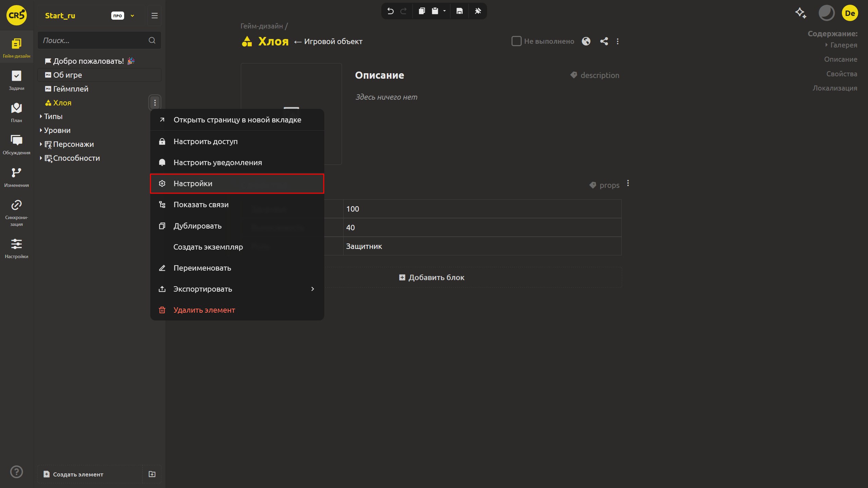
Task: Click the hamburger menu icon beside Start_ru
Action: (154, 16)
